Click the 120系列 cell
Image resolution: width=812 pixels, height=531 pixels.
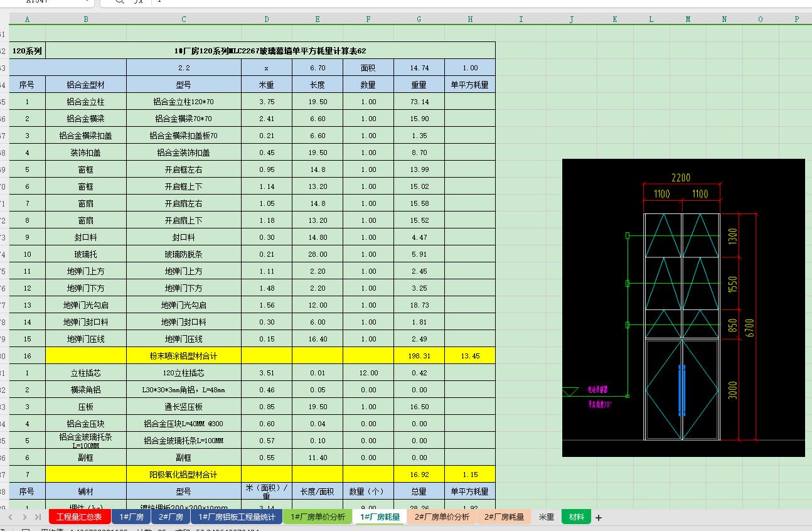tap(27, 51)
